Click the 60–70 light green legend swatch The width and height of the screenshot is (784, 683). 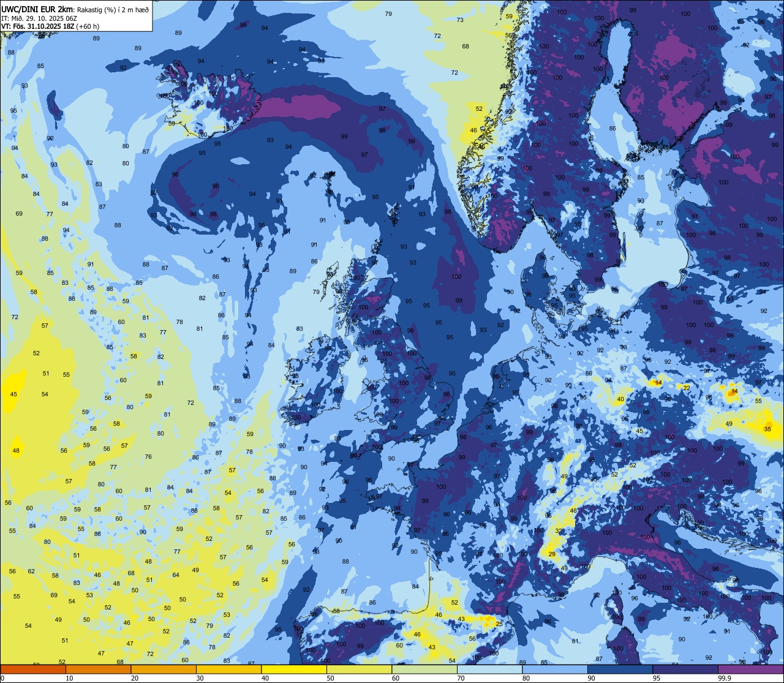pyautogui.click(x=424, y=669)
